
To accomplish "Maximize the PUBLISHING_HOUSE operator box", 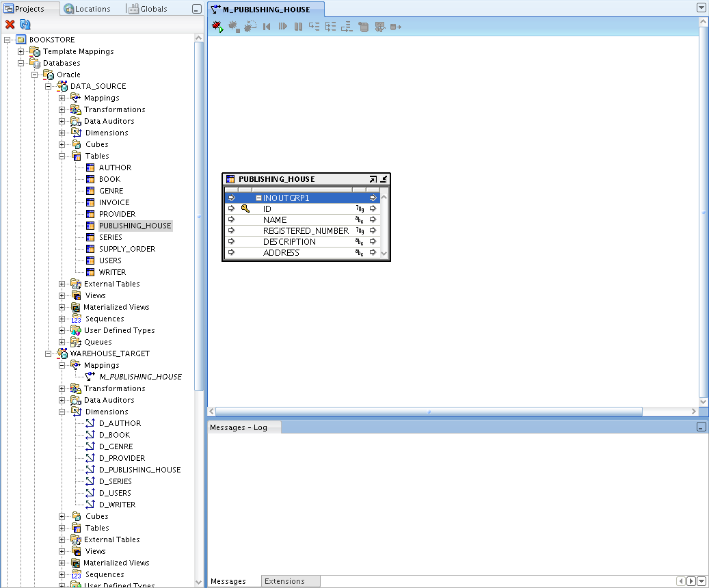I will [x=373, y=179].
